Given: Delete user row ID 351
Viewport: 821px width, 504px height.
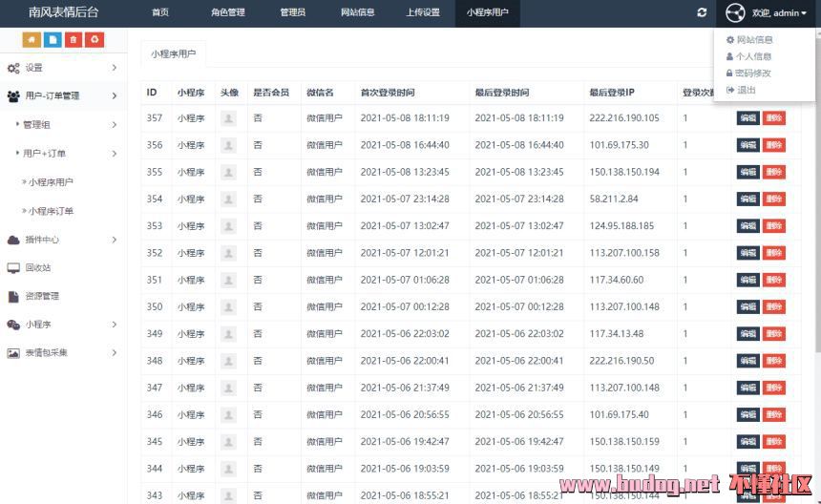Looking at the screenshot, I should (774, 280).
